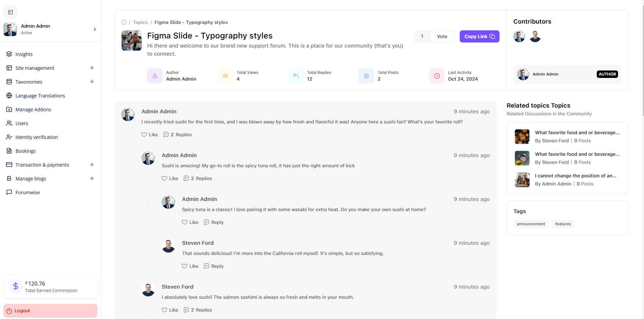Expand the Manage blogs section
Screen dimensions: 644x319
[91, 178]
